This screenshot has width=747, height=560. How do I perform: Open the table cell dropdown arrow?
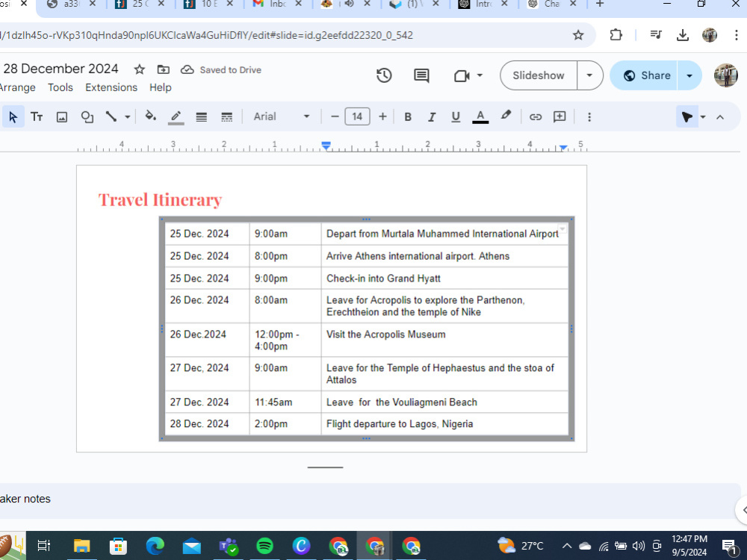[x=562, y=229]
